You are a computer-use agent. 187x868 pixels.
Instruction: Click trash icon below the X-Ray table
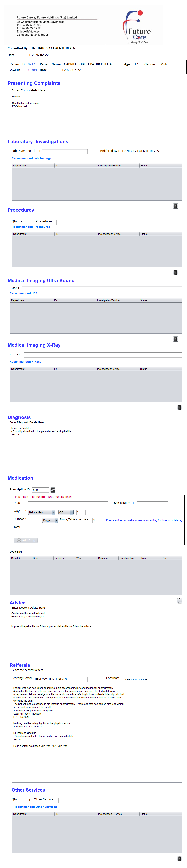pos(179,407)
